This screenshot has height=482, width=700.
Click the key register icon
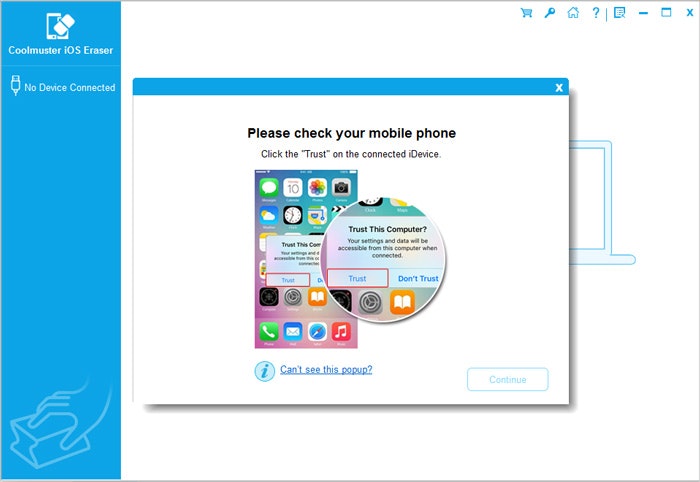[550, 12]
